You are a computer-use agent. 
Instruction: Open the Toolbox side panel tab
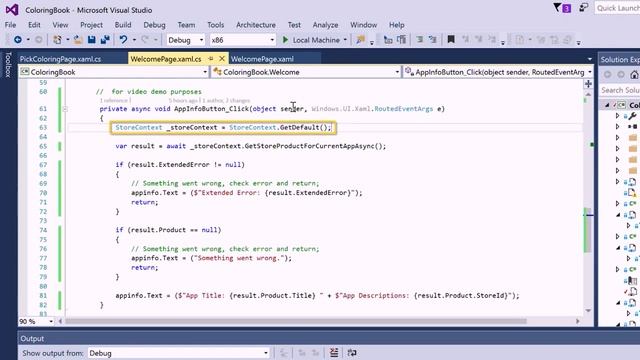coord(8,64)
